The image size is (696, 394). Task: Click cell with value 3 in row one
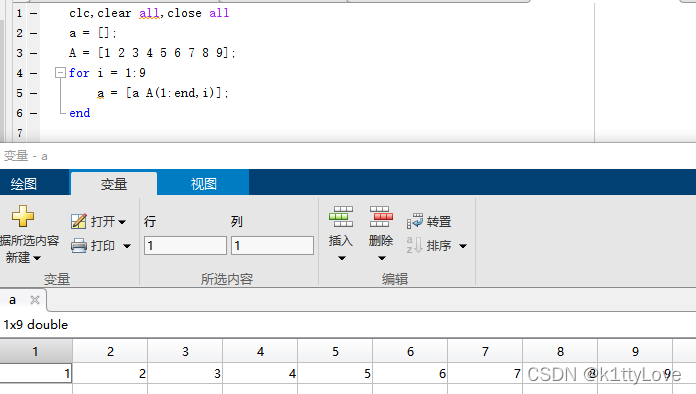point(185,374)
